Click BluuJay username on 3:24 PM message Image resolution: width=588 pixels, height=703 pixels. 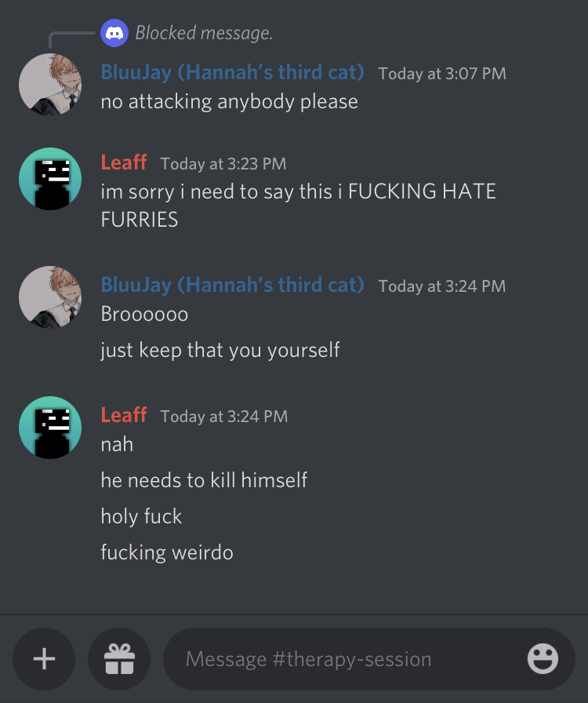tap(232, 285)
